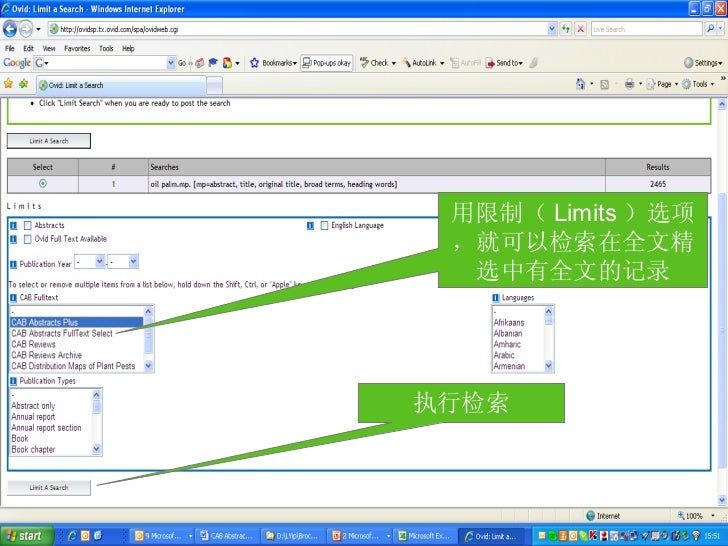Click the Print icon in command bar
Screen dimensions: 728x546
pyautogui.click(x=630, y=84)
